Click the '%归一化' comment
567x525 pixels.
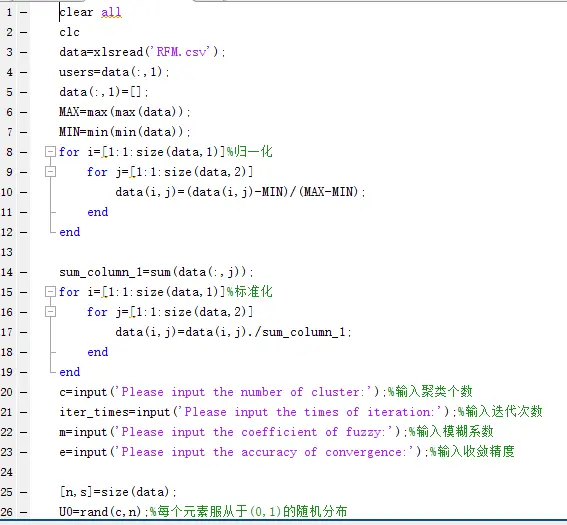[x=250, y=151]
